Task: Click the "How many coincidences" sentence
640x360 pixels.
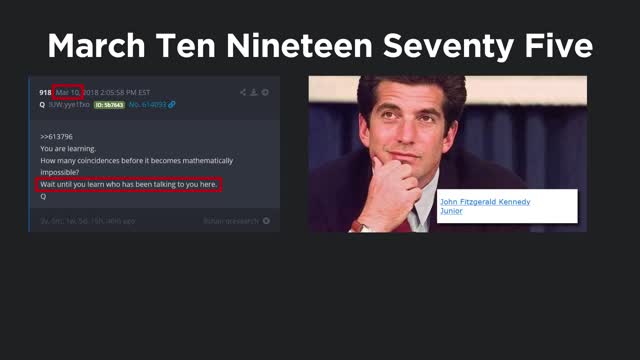Action: [x=137, y=166]
